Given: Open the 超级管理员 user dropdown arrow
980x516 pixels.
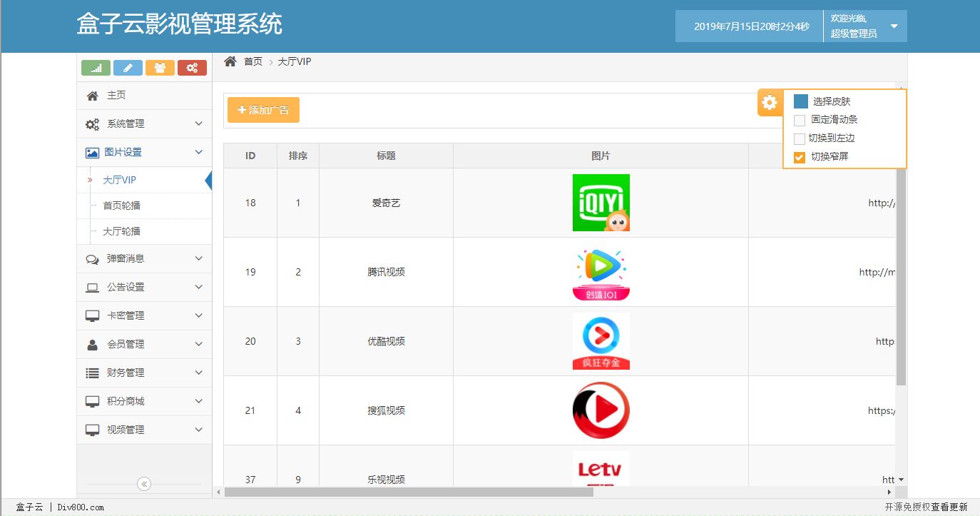Looking at the screenshot, I should (x=894, y=26).
